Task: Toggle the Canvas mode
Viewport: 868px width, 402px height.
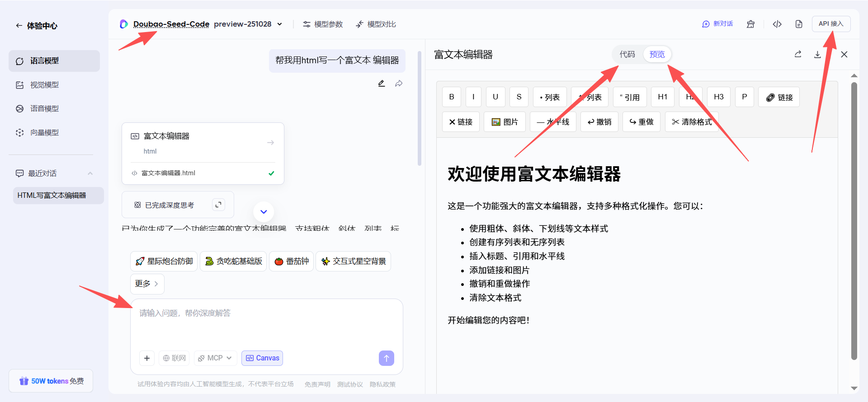Action: 262,358
